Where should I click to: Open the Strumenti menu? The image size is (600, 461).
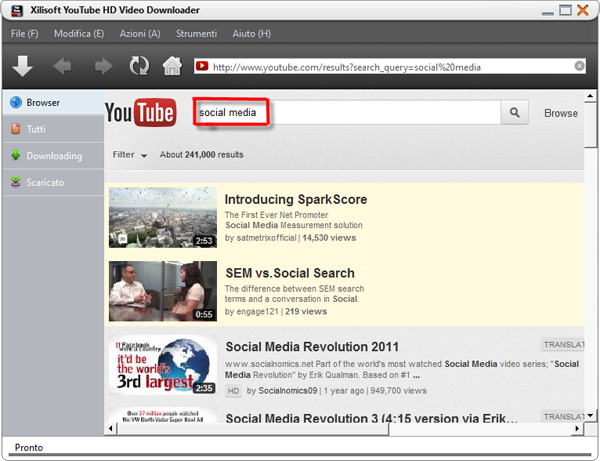(196, 34)
